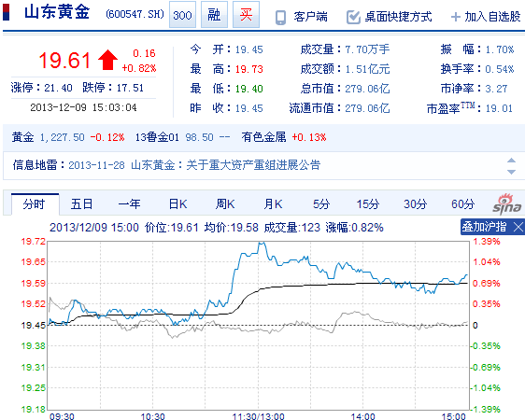Open the 13鲁金01 bond link
Screen dimensions: 525x420
[x=157, y=137]
